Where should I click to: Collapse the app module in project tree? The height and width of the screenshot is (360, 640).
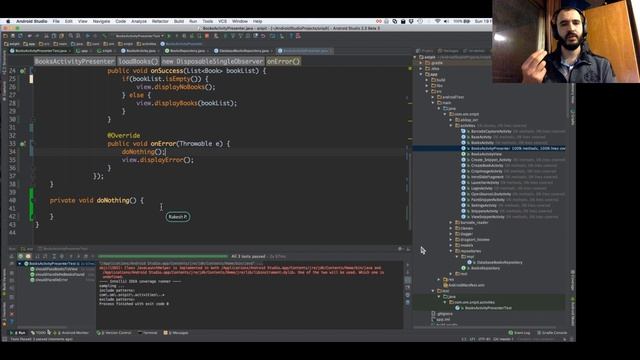(x=421, y=74)
